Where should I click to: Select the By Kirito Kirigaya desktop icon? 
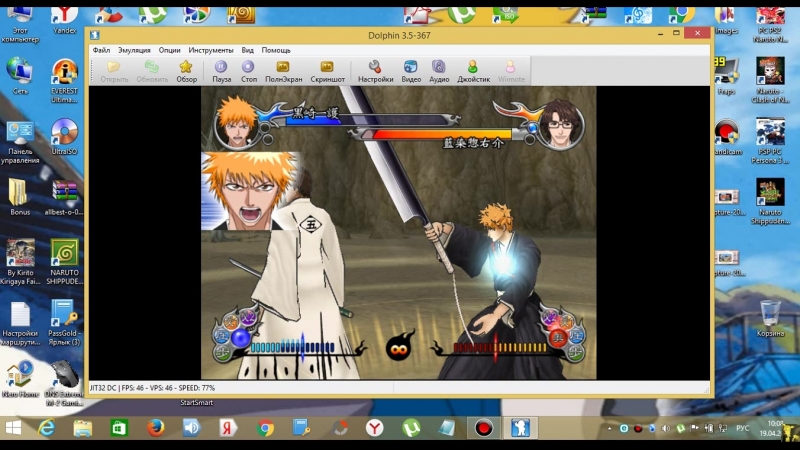tap(20, 262)
